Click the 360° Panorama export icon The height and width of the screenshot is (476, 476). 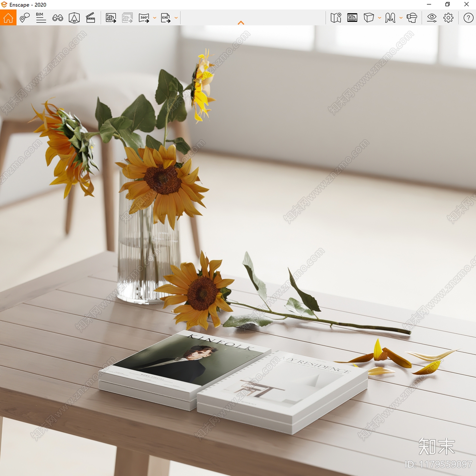(x=144, y=18)
